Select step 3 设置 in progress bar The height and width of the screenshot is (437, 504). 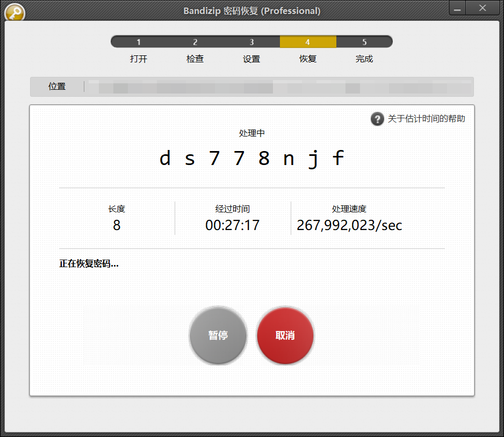tap(251, 42)
